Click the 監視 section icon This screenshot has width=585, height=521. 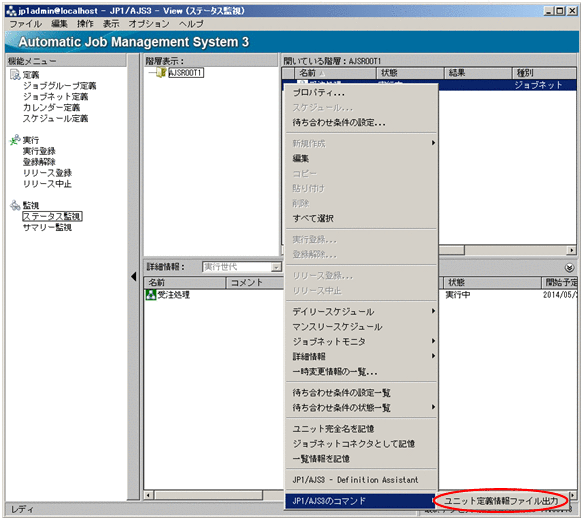point(15,205)
